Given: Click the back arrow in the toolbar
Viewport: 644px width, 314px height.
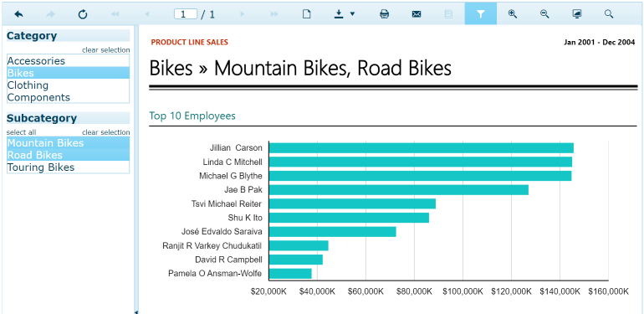Looking at the screenshot, I should [18, 14].
